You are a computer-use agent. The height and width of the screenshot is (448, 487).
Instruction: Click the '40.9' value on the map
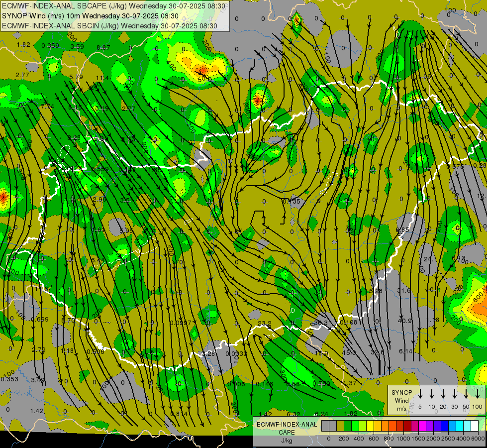tap(404, 321)
